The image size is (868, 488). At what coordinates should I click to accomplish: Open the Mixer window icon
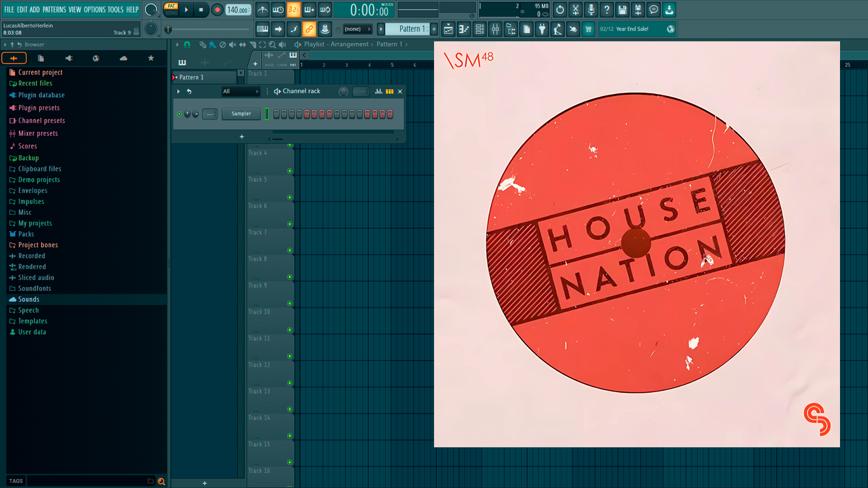[x=495, y=29]
